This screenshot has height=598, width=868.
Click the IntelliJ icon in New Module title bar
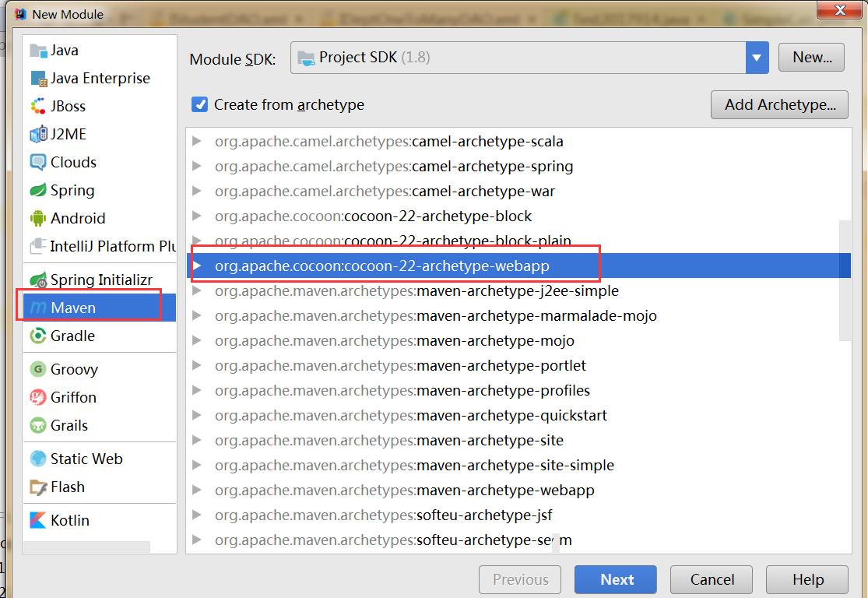click(21, 14)
